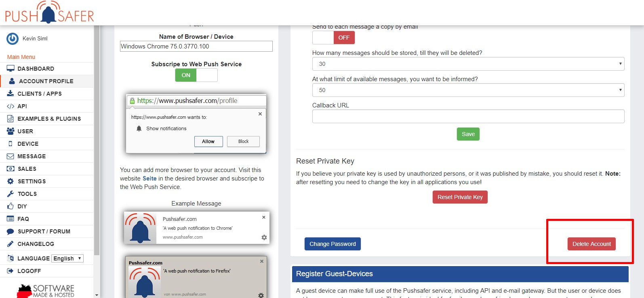Screen dimensions: 644x298
Task: Click the Register Guest-Devices header
Action: click(460, 274)
